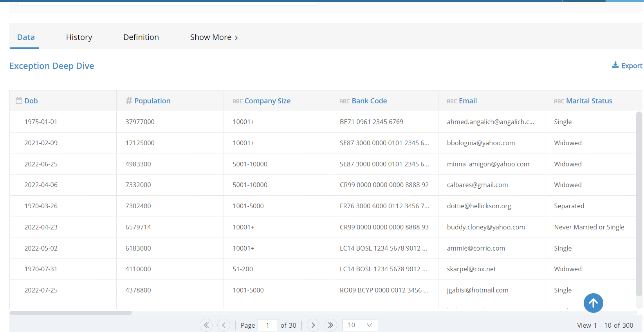Screen dimensions: 644x332
Task: Select Bank Code BE71 0961 2345 6769
Action: coord(372,122)
